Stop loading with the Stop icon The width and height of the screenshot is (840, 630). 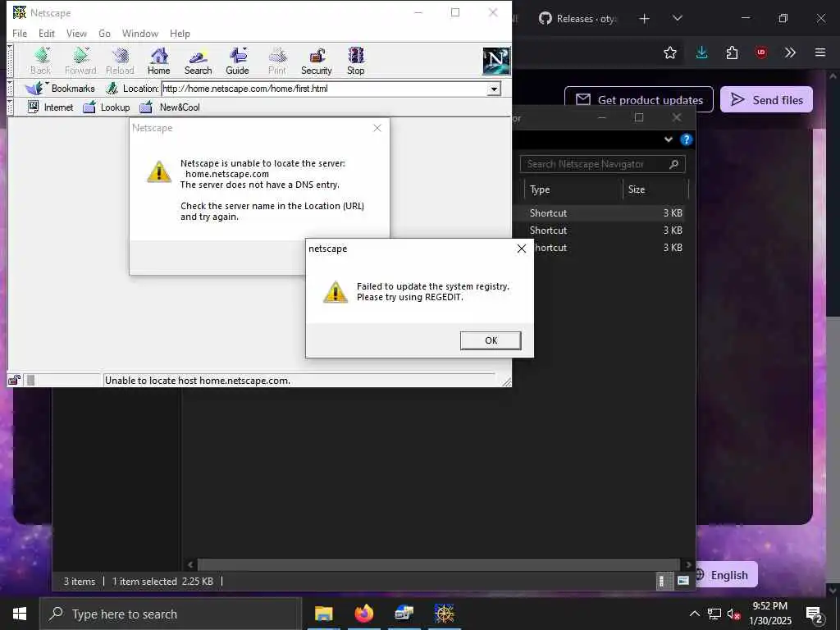pyautogui.click(x=356, y=61)
